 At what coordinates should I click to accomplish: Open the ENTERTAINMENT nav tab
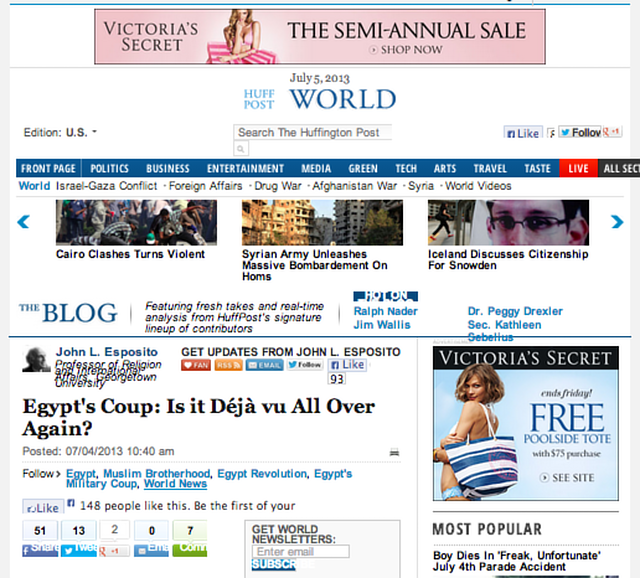[245, 169]
